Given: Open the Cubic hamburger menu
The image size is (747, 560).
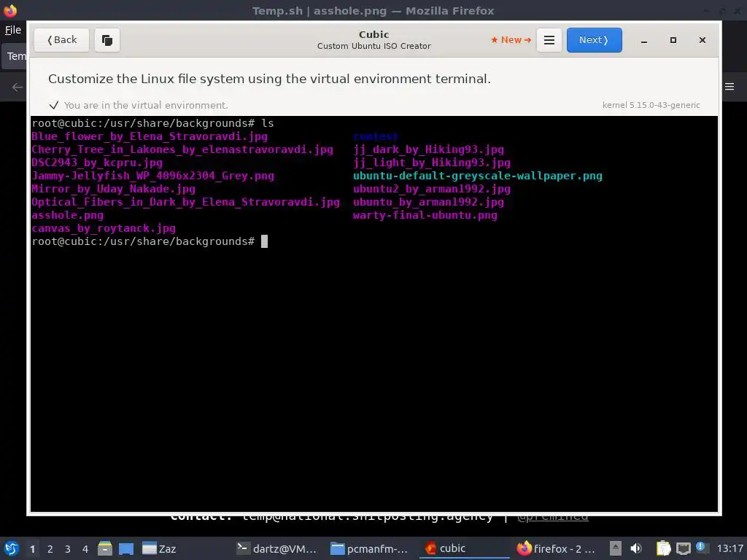Looking at the screenshot, I should coord(549,40).
